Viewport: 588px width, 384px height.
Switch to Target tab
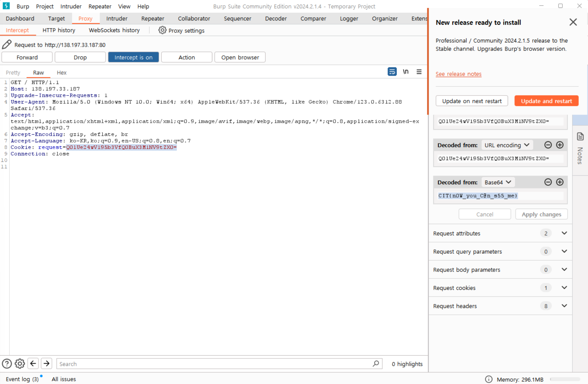pos(56,18)
